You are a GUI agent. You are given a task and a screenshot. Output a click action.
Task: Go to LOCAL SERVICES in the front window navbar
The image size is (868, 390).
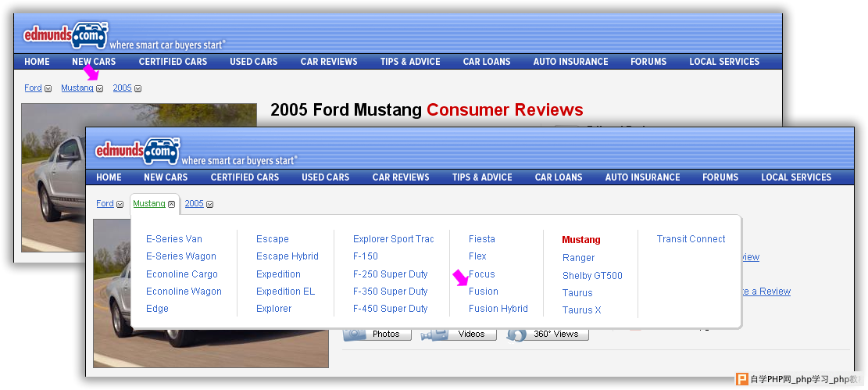tap(796, 177)
